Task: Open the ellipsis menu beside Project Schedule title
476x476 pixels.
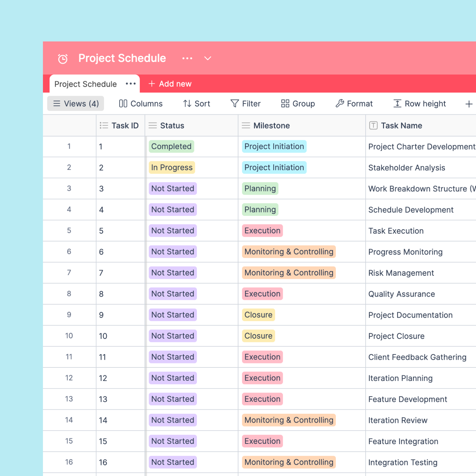Action: point(187,58)
